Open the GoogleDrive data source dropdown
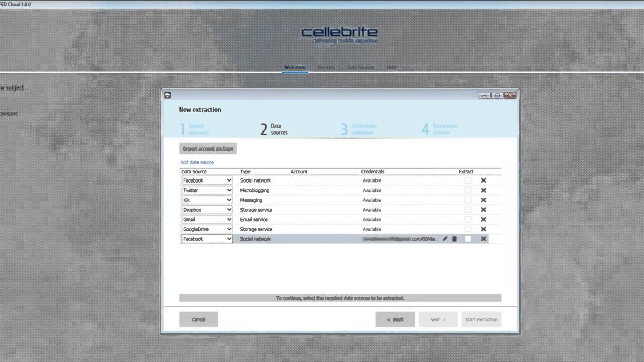Image resolution: width=644 pixels, height=362 pixels. point(207,229)
